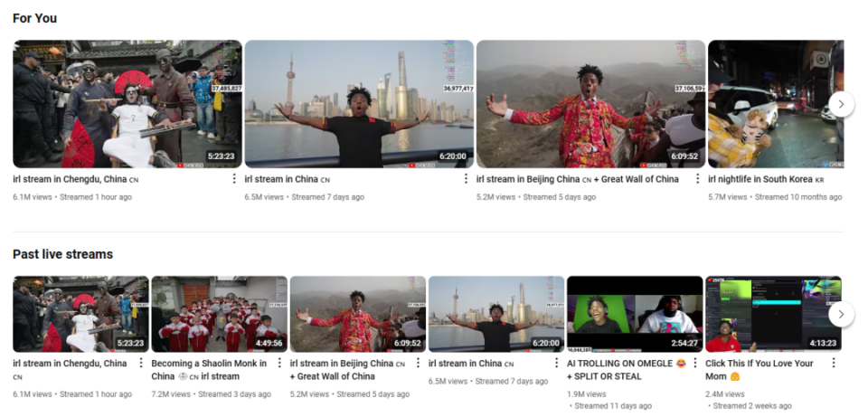Image resolution: width=868 pixels, height=417 pixels.
Task: Open more actions for 'AI TROLLING ON OMEGLE' video
Action: tap(694, 363)
